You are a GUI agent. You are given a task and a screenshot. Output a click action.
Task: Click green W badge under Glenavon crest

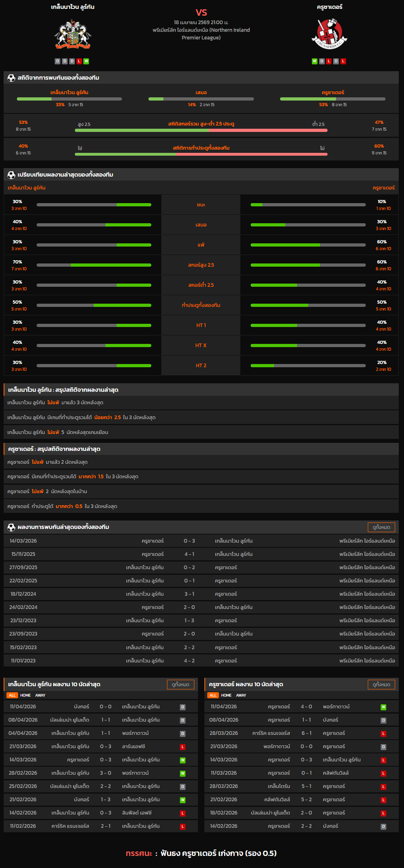coord(86,61)
